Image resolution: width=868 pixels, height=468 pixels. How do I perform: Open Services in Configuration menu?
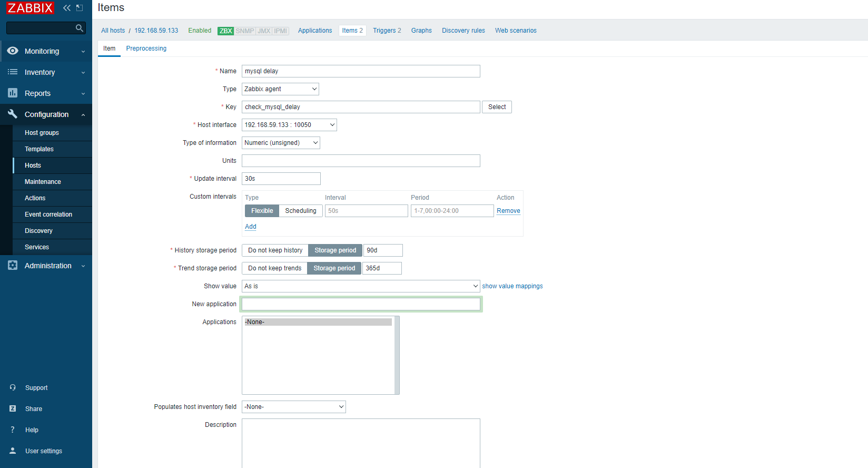pos(52,247)
